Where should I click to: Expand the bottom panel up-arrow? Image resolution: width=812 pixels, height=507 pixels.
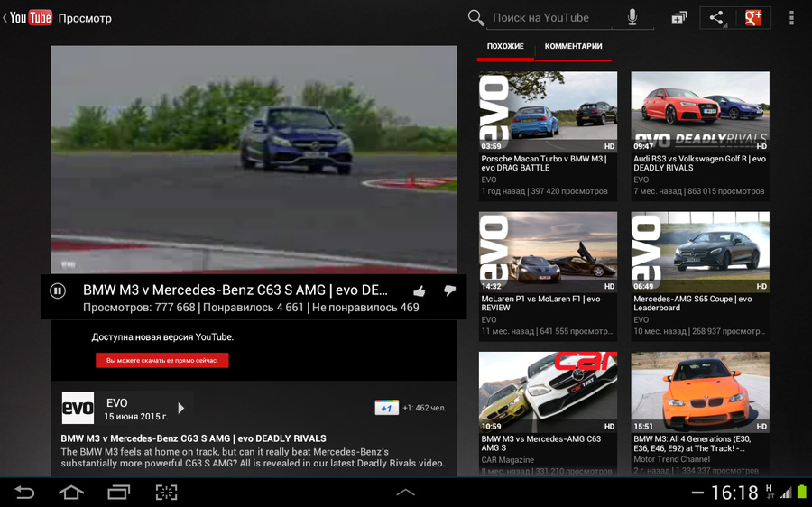(x=405, y=492)
